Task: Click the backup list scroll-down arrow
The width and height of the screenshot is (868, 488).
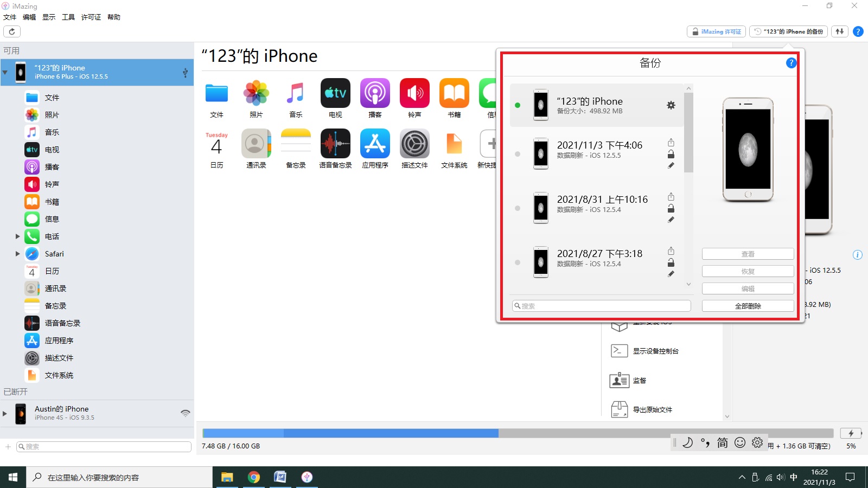Action: 688,284
